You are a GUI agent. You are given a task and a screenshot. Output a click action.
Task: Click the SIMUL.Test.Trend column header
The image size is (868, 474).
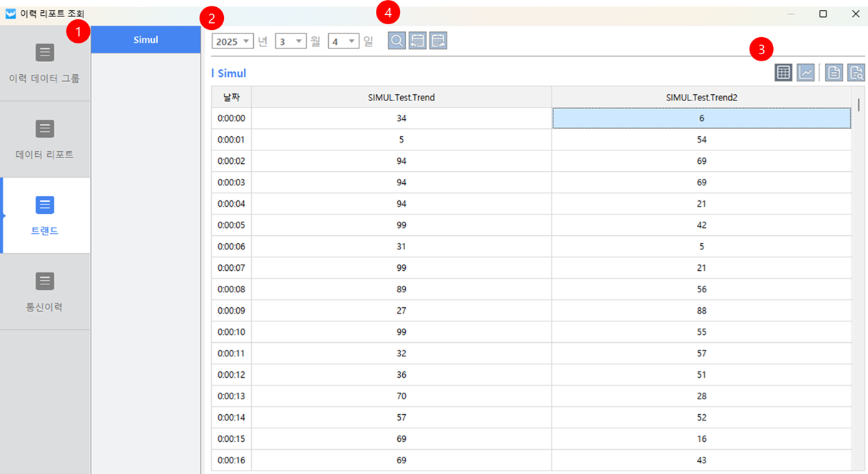click(402, 98)
